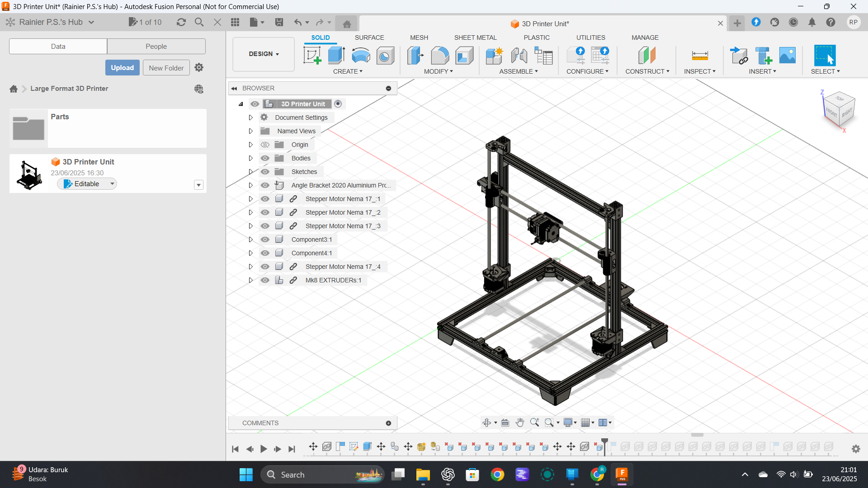Screen dimensions: 868x488
Task: Select the Create Sketch tool
Action: 312,56
